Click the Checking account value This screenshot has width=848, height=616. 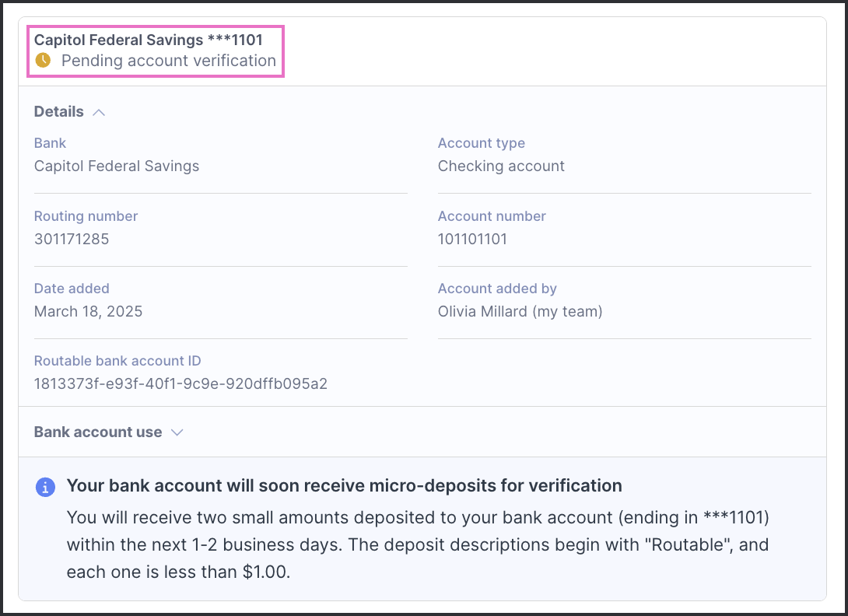(501, 166)
